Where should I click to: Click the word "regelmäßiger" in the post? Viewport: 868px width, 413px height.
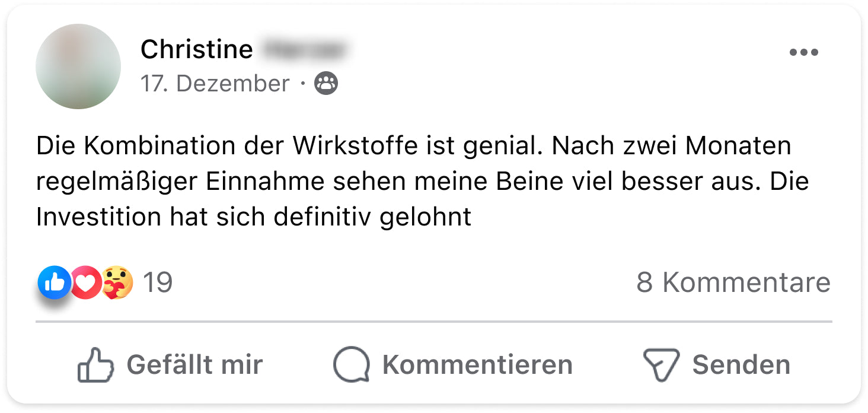(117, 182)
